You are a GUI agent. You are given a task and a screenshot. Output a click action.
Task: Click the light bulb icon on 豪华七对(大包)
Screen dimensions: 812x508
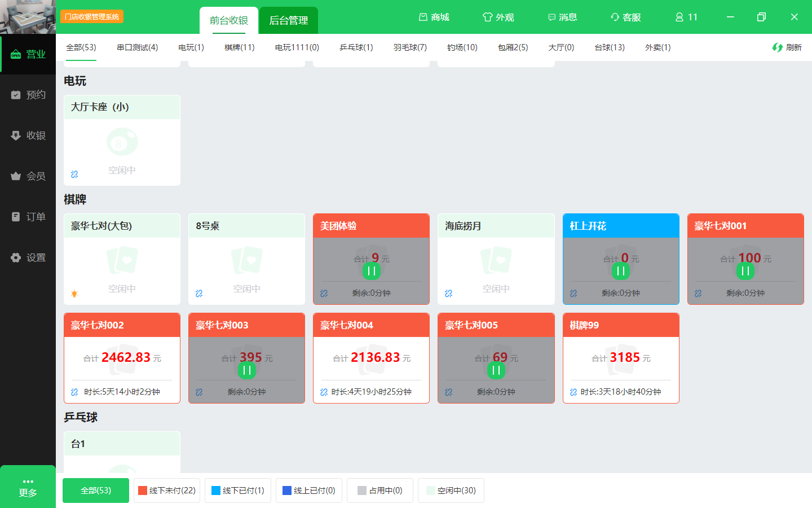coord(74,294)
